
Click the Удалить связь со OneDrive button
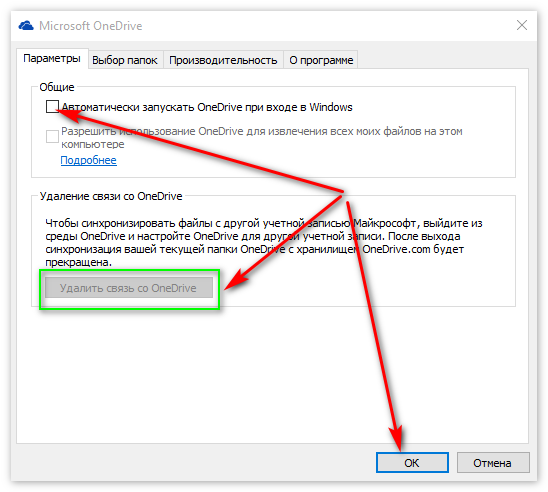(129, 288)
